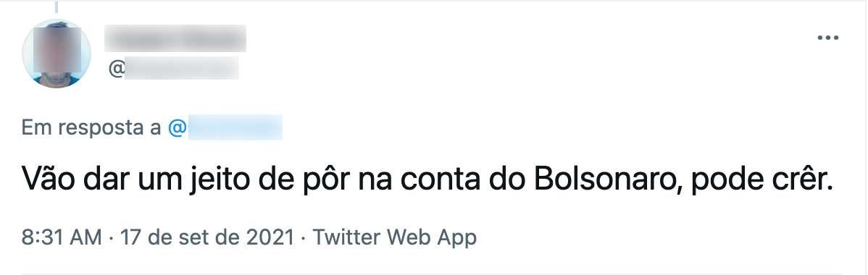Click the "Em resposta a" label text

point(91,128)
